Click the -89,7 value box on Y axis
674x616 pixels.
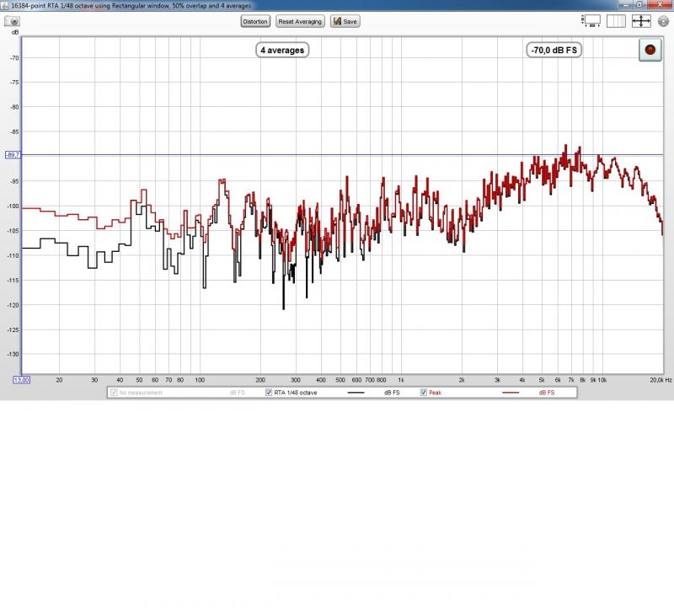pos(12,155)
